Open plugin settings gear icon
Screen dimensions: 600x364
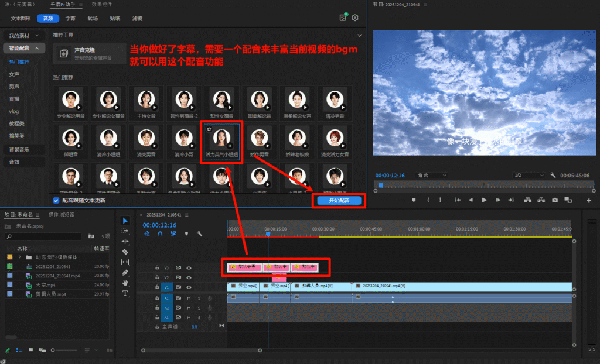click(x=354, y=18)
